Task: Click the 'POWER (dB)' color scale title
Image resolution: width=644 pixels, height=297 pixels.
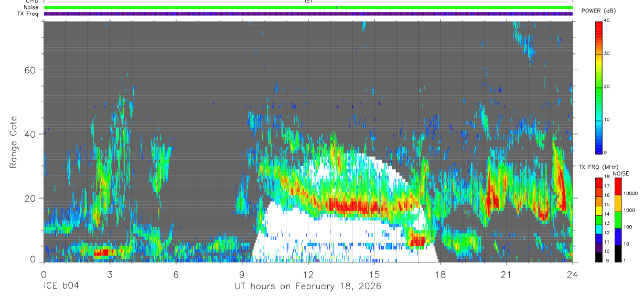Action: [598, 11]
